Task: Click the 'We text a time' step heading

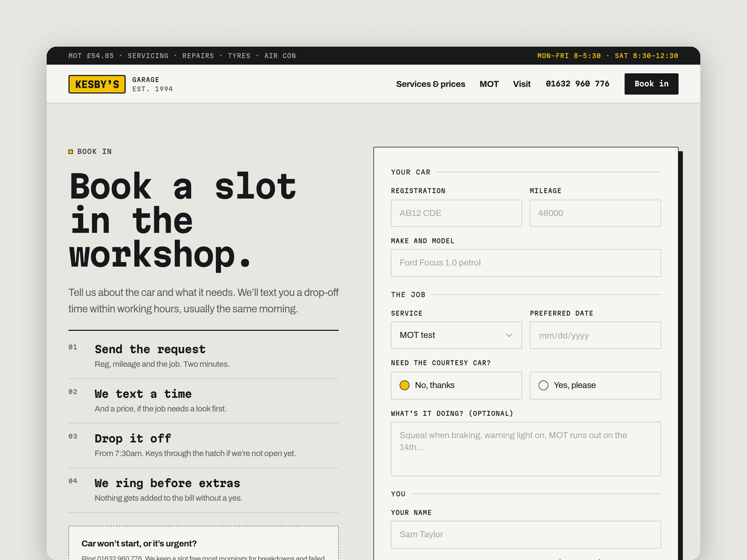Action: click(x=143, y=394)
